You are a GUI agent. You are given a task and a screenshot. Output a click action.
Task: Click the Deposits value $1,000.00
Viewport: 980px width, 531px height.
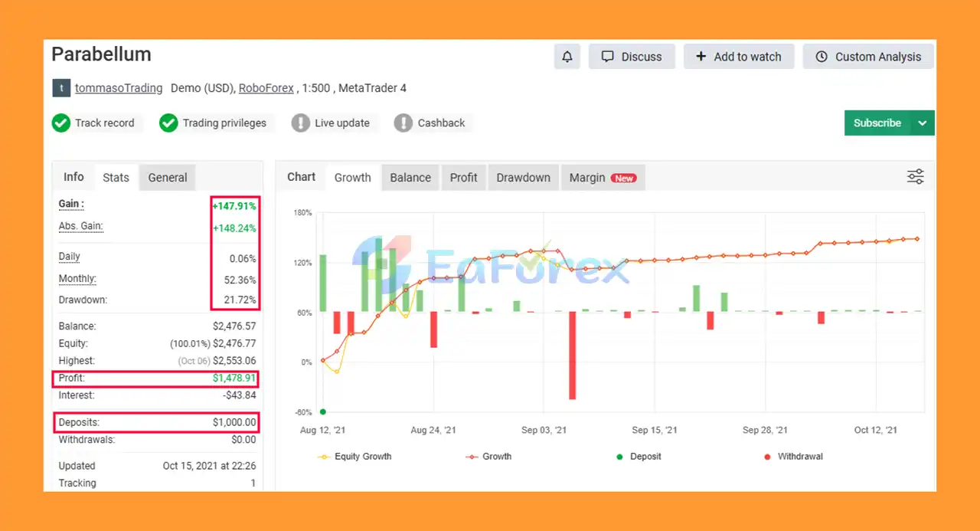click(234, 422)
